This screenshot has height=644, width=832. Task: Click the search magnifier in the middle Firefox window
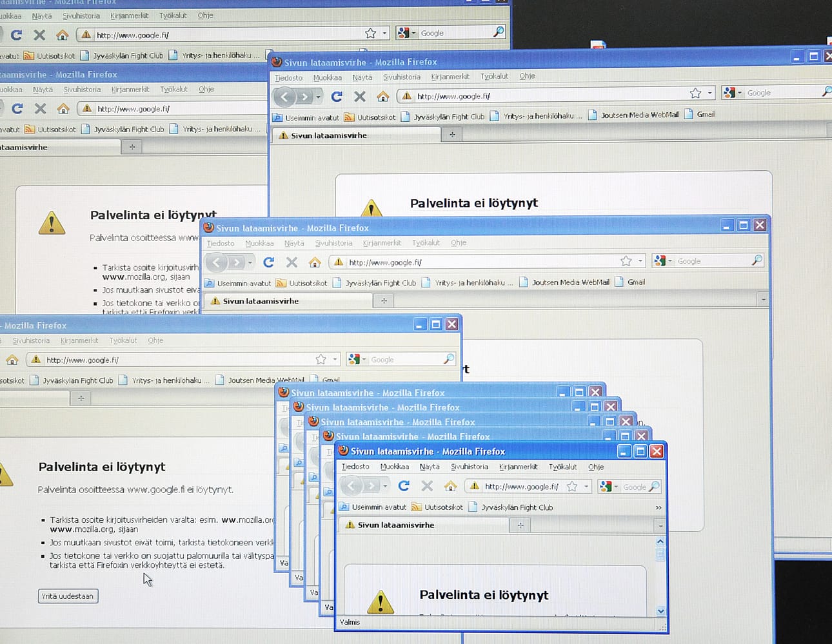click(x=757, y=260)
